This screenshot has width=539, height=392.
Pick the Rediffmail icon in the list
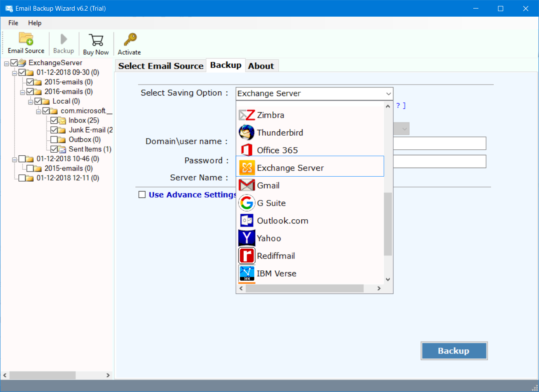247,256
